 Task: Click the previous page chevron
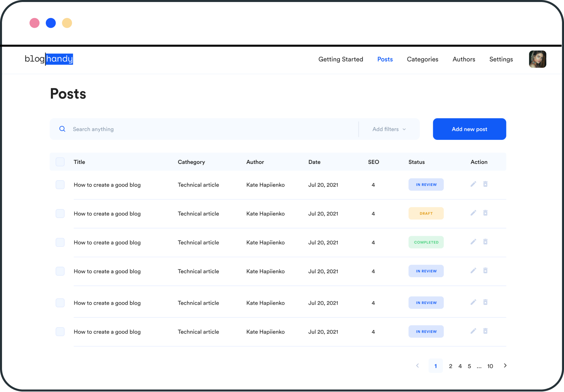(417, 366)
